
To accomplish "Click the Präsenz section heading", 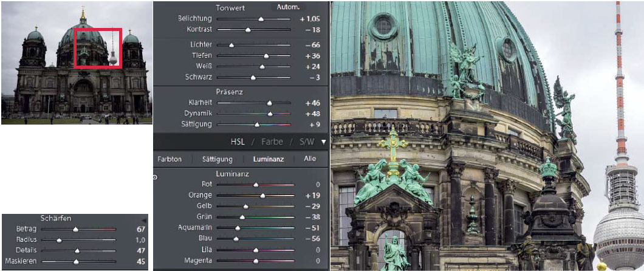I will coord(230,92).
